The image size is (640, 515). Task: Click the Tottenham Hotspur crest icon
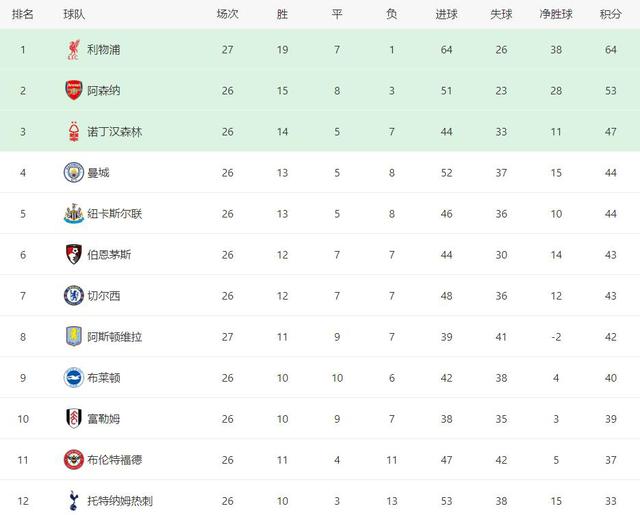point(73,500)
